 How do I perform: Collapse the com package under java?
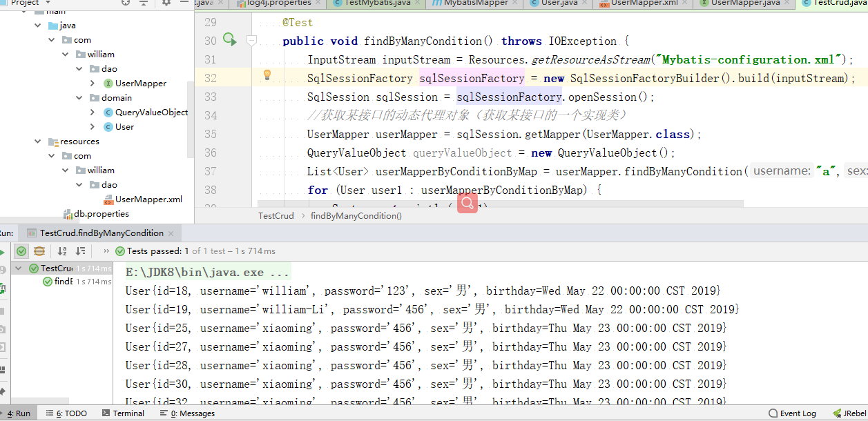pyautogui.click(x=52, y=40)
